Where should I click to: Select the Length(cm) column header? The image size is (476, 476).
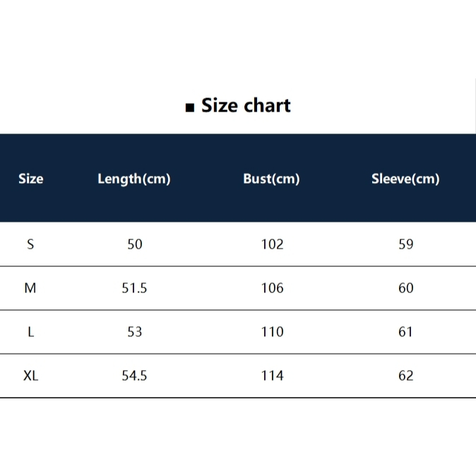[x=134, y=179]
